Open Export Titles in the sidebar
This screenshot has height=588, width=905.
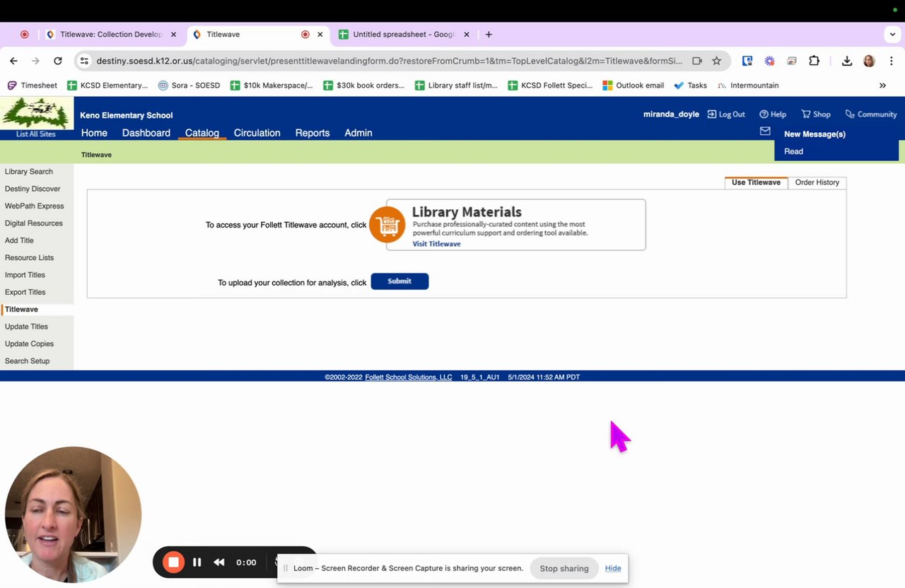[x=25, y=292]
